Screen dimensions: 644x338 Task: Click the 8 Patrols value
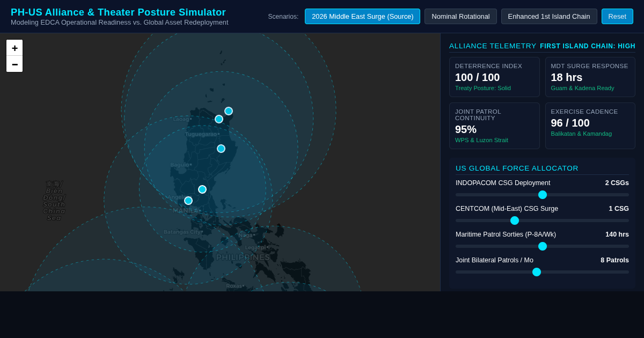(614, 260)
